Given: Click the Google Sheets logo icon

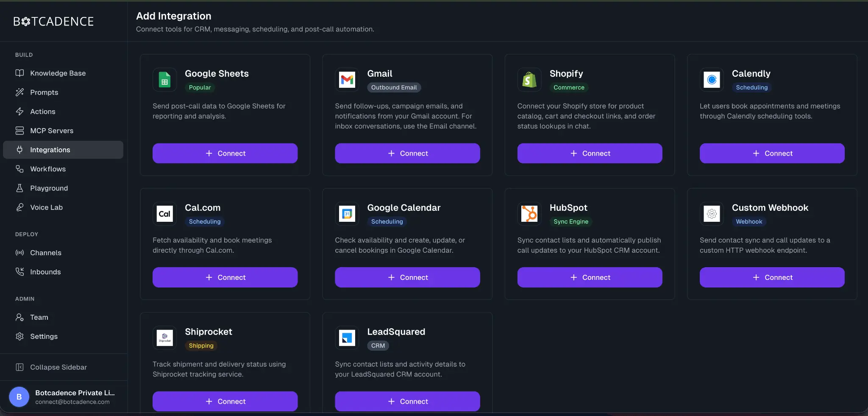Looking at the screenshot, I should pyautogui.click(x=164, y=80).
